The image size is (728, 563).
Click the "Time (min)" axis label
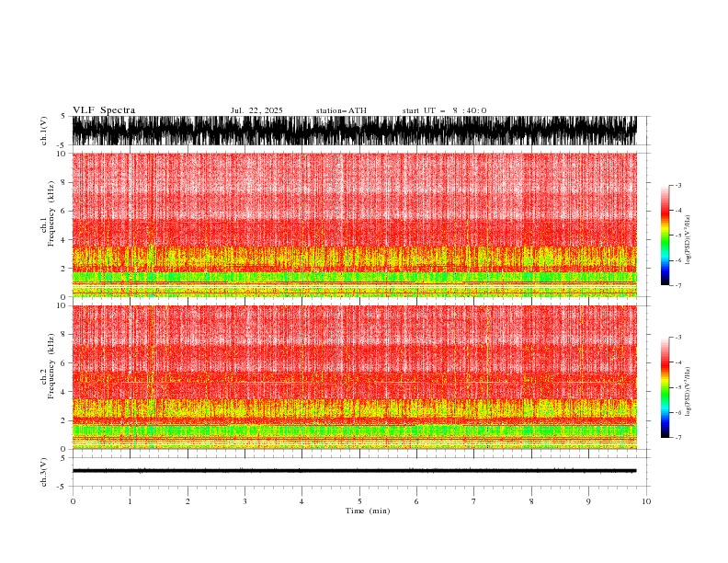click(368, 511)
